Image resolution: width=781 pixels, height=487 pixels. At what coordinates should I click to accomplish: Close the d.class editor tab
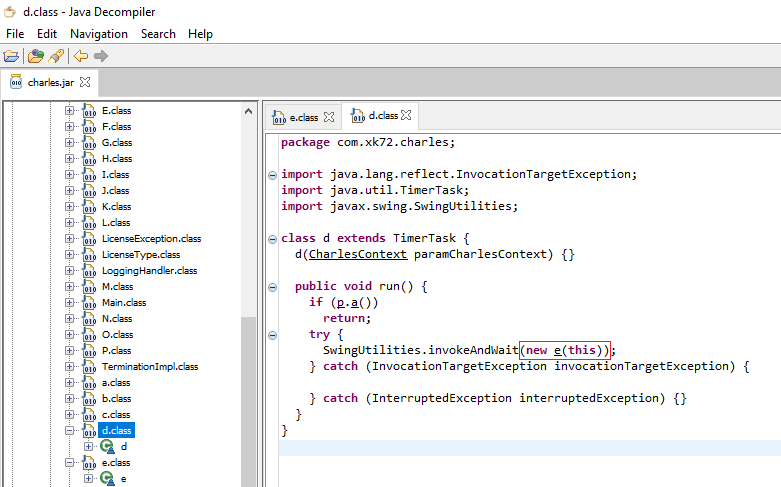[x=406, y=115]
